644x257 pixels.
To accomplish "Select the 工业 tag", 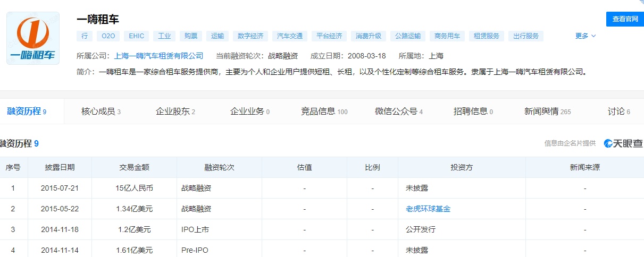I will tap(164, 36).
